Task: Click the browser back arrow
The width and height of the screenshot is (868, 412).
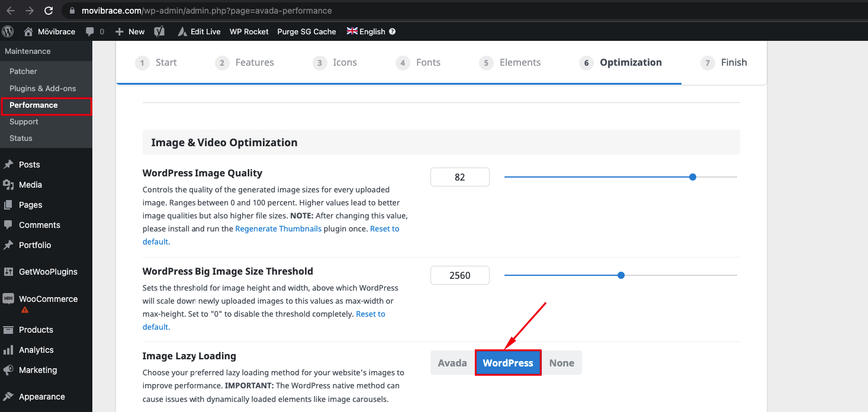Action: [x=11, y=11]
